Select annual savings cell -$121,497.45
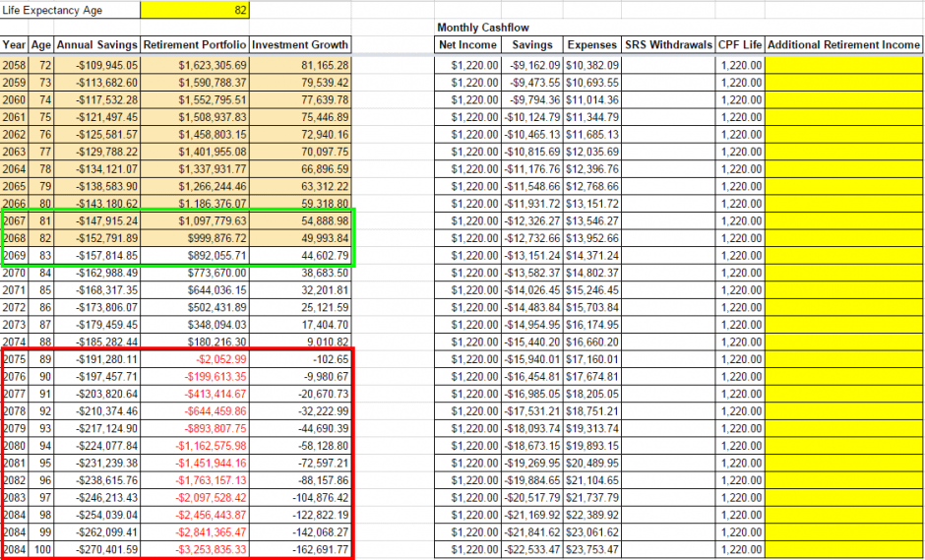The image size is (925, 560). pyautogui.click(x=97, y=117)
